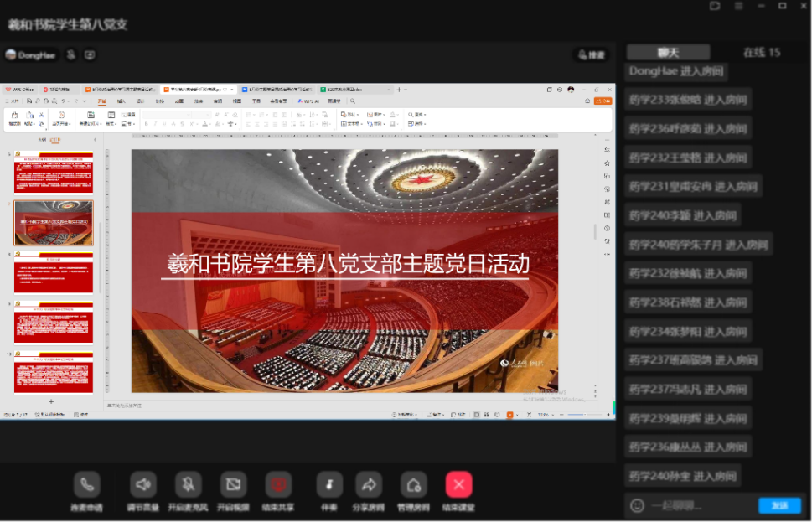The width and height of the screenshot is (812, 522).
Task: Click the DongHae host avatar
Action: tap(11, 54)
